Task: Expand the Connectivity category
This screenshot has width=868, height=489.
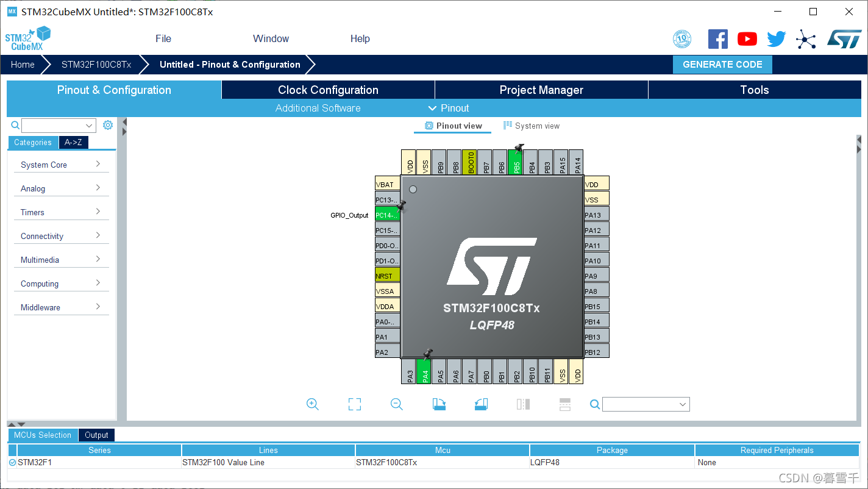Action: pyautogui.click(x=61, y=236)
